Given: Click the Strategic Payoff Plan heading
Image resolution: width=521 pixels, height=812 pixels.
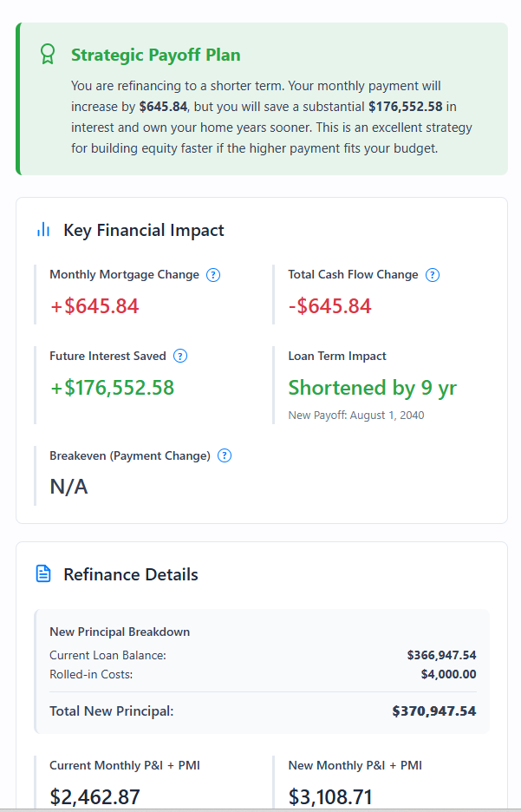Looking at the screenshot, I should click(x=155, y=54).
